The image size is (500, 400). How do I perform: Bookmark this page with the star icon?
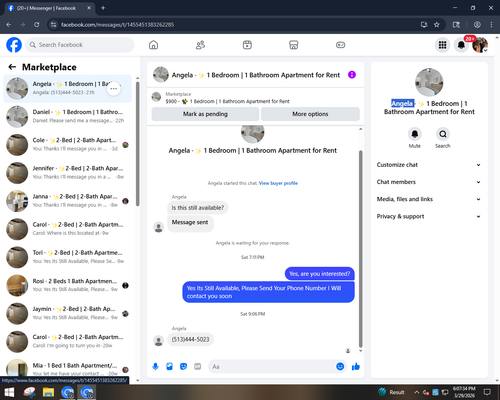coord(437,25)
